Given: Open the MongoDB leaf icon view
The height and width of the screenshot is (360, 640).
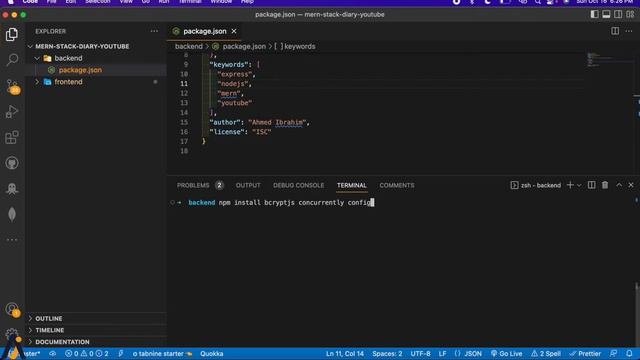Looking at the screenshot, I should (x=12, y=214).
